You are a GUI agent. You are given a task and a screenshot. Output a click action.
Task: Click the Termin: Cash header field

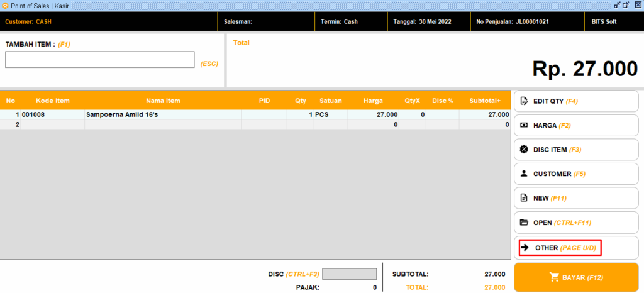click(x=351, y=22)
